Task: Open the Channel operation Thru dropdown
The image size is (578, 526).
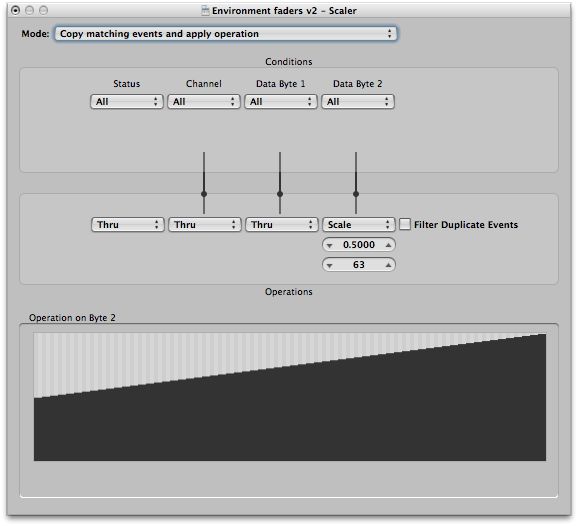Action: pyautogui.click(x=205, y=224)
